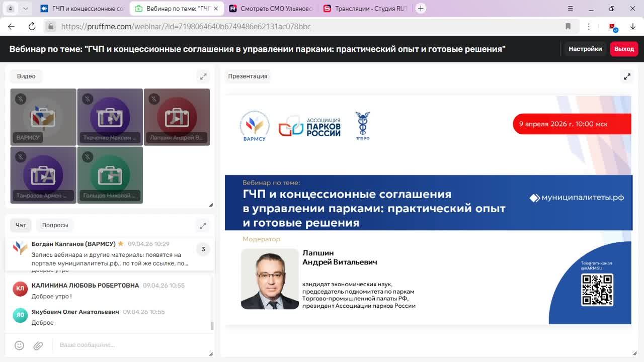Switch to the Смотреть СМО Ульяновск browser tab

pyautogui.click(x=271, y=9)
